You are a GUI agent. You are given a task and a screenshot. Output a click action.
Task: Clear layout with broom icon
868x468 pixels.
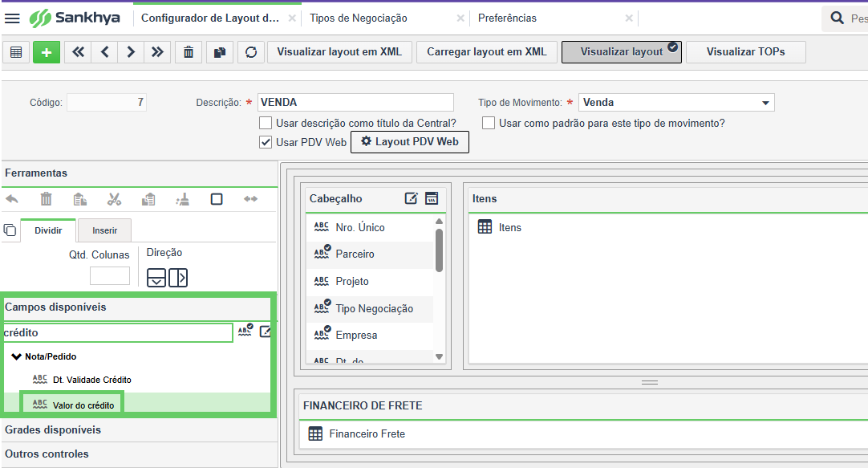click(183, 199)
